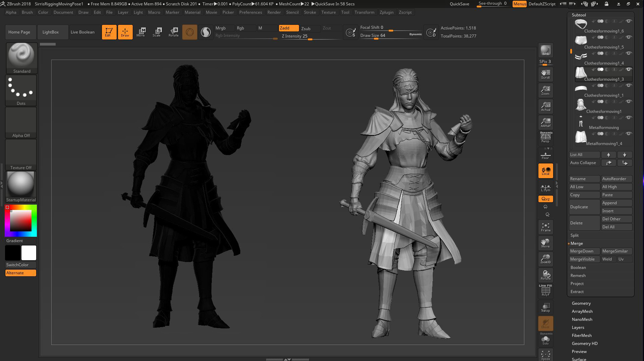Toggle Solo mode

[545, 339]
